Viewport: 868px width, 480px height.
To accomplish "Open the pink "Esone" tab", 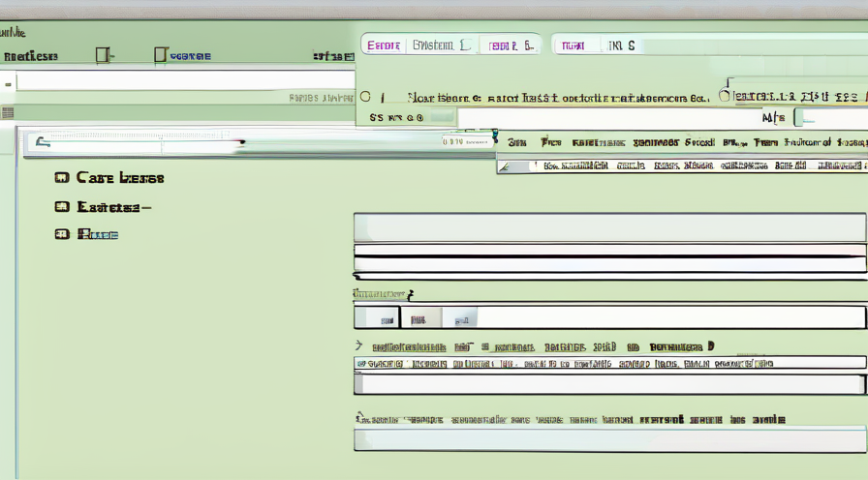I will (385, 45).
